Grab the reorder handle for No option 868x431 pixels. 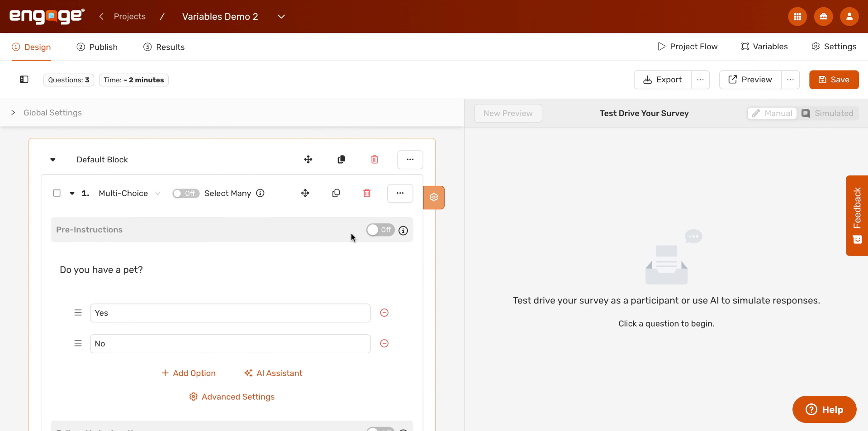[x=78, y=343]
